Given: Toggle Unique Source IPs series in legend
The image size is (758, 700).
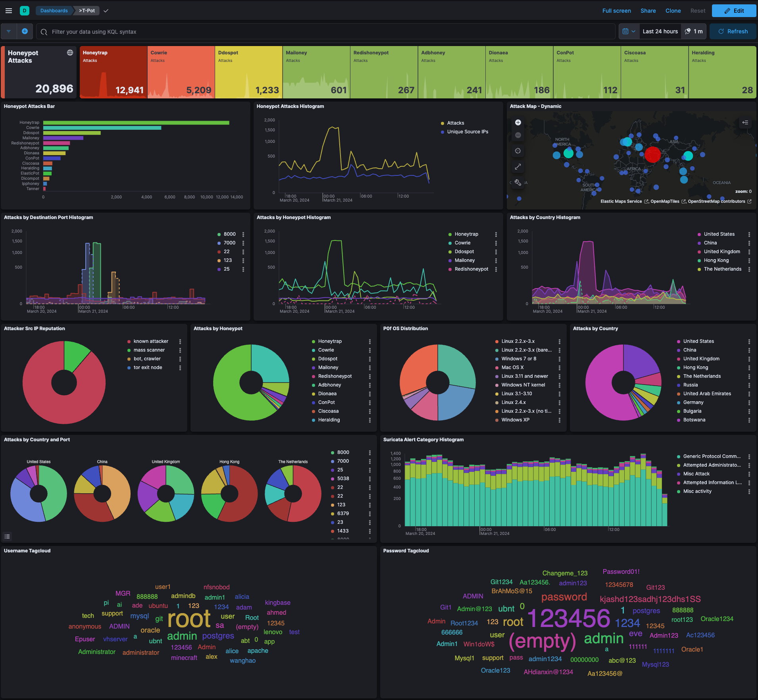Looking at the screenshot, I should tap(467, 132).
